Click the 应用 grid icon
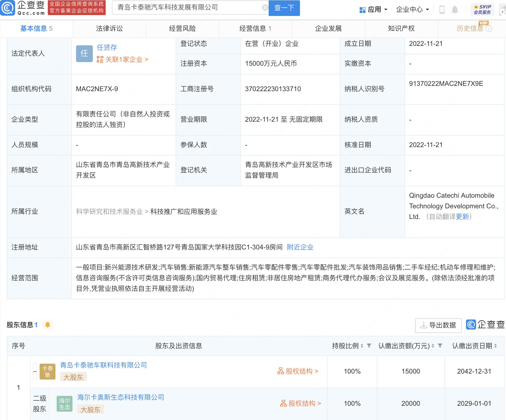This screenshot has height=420, width=506. coord(362,10)
